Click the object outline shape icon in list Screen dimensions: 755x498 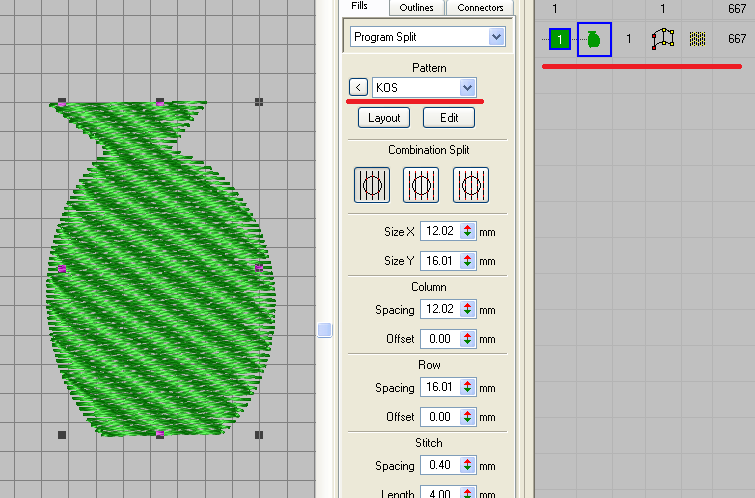tap(663, 40)
